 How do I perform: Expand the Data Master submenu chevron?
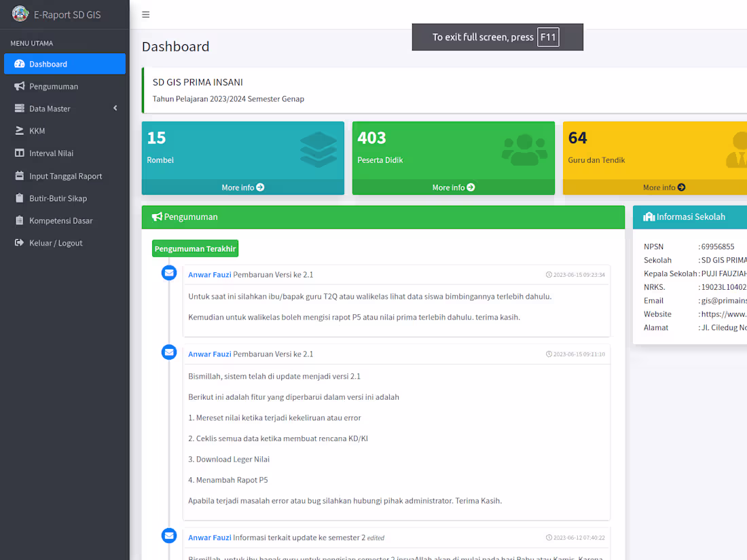click(x=115, y=108)
